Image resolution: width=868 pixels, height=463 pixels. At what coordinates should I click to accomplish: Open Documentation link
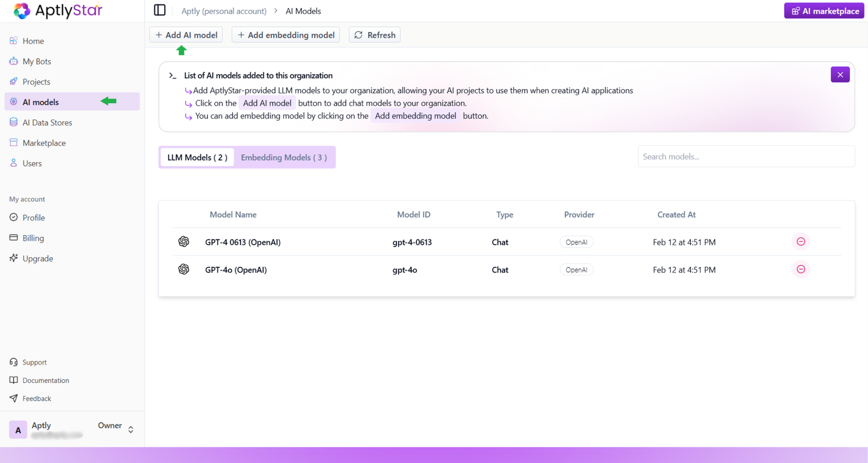coord(39,380)
